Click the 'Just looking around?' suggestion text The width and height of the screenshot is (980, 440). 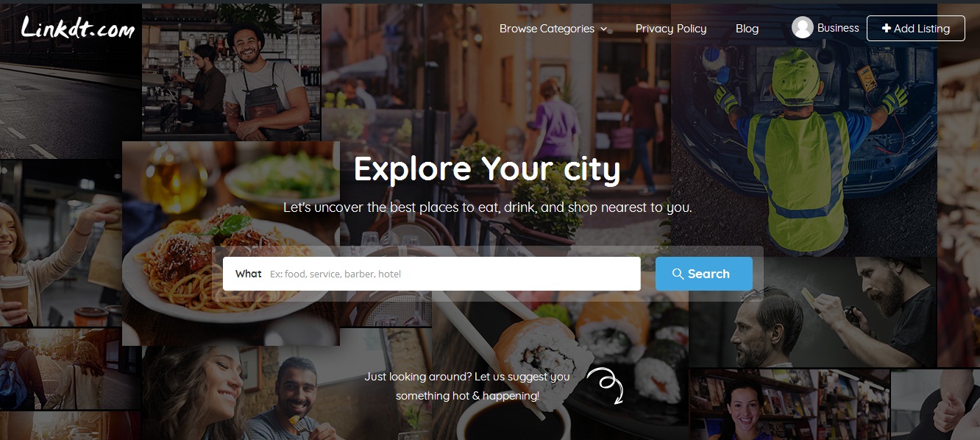[467, 386]
